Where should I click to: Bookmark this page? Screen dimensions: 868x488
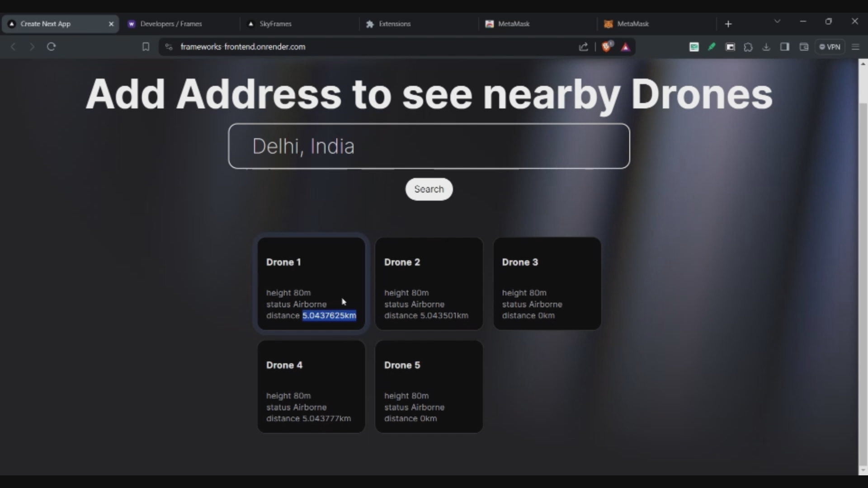pos(146,47)
